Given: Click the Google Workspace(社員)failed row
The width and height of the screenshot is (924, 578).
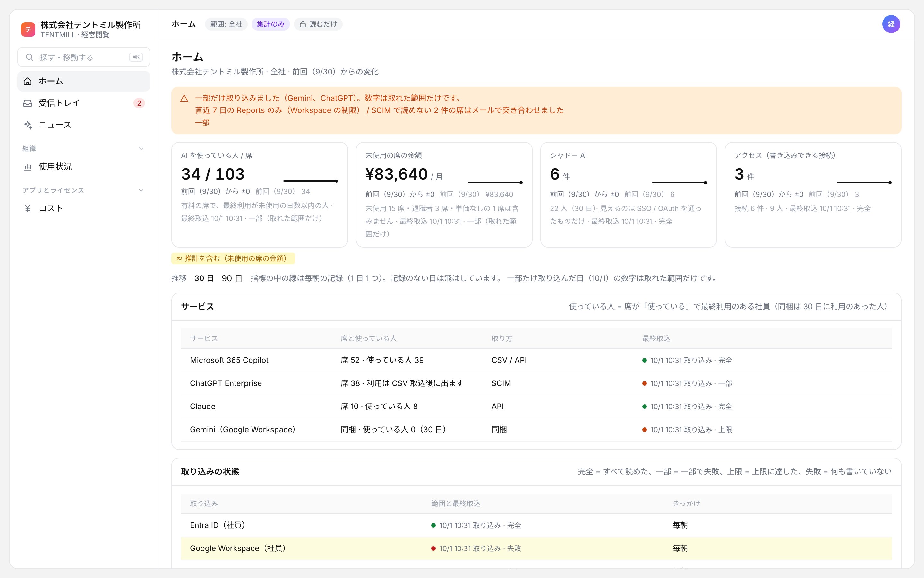Looking at the screenshot, I should pyautogui.click(x=536, y=548).
